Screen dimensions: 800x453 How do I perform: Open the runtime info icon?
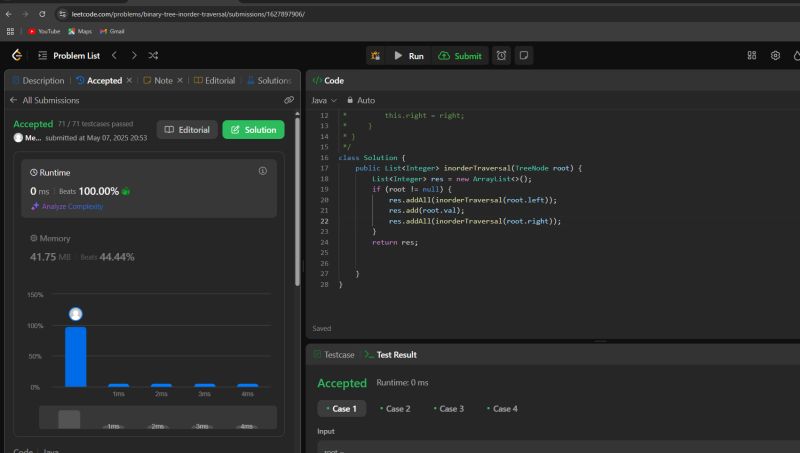[x=262, y=171]
